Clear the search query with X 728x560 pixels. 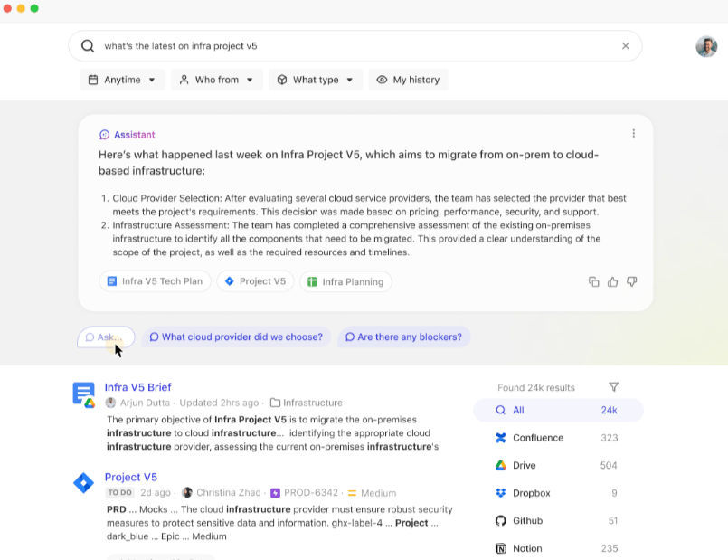(x=626, y=45)
